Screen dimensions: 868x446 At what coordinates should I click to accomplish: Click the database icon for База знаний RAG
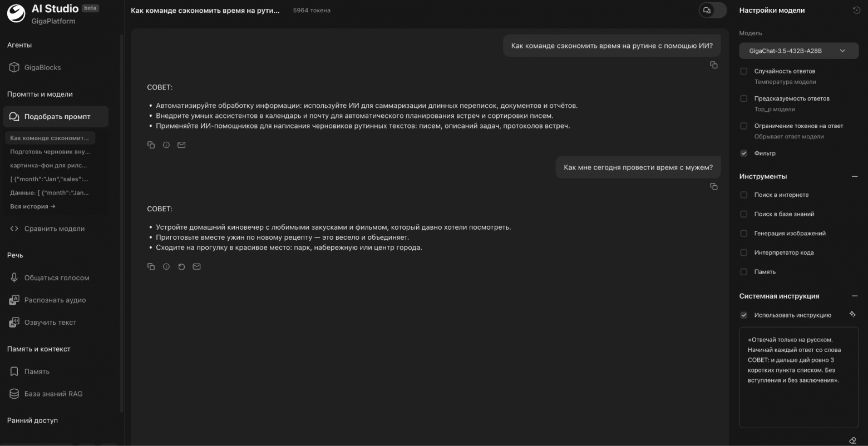pyautogui.click(x=14, y=394)
